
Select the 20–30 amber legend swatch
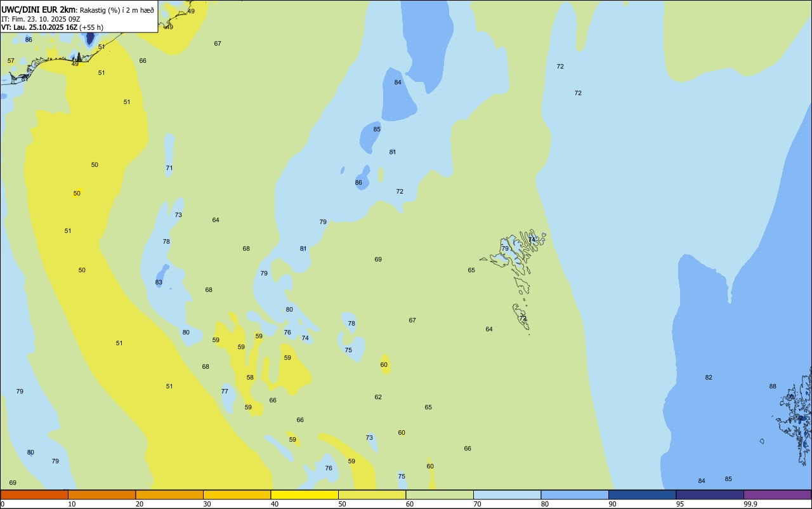pyautogui.click(x=169, y=494)
